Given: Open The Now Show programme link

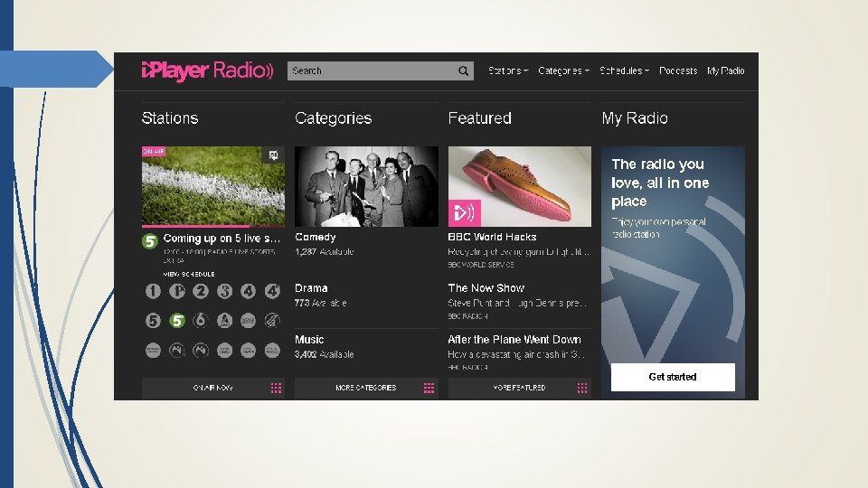Looking at the screenshot, I should pyautogui.click(x=486, y=288).
